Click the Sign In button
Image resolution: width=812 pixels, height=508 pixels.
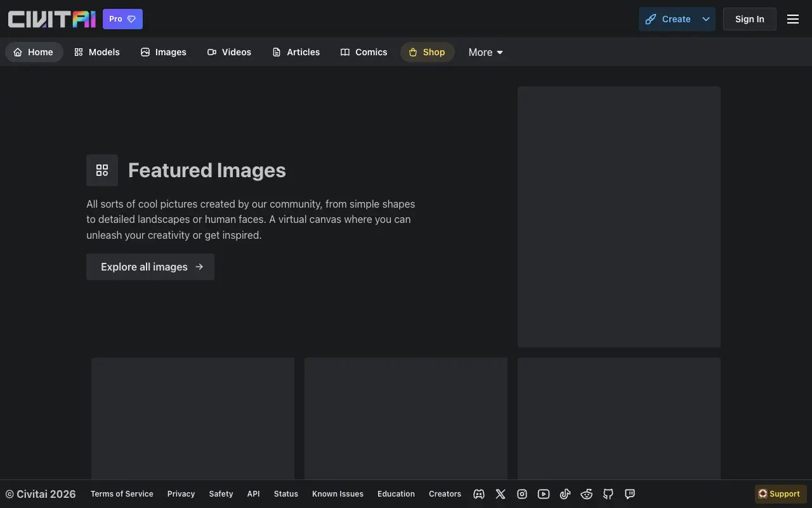[750, 19]
